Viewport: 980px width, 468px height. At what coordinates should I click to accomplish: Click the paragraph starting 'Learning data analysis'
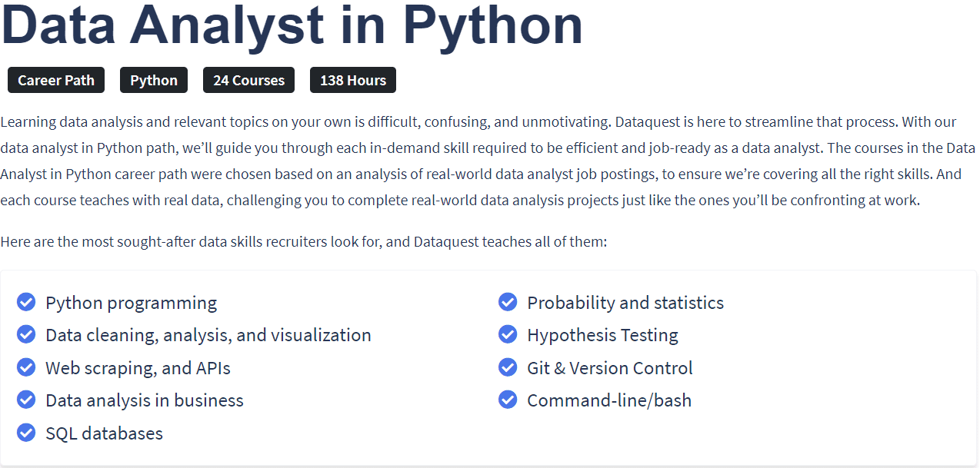click(488, 161)
